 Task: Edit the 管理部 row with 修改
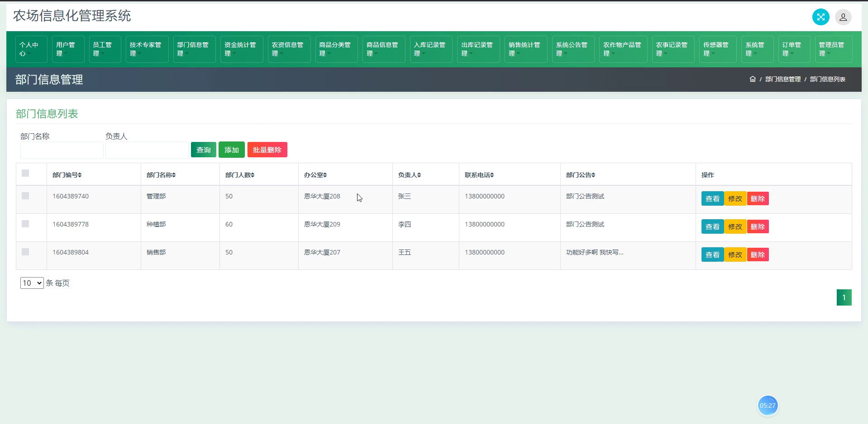[735, 198]
